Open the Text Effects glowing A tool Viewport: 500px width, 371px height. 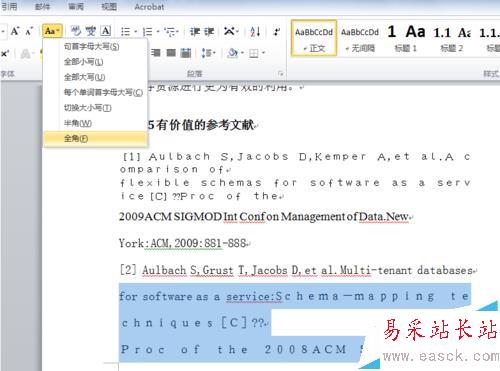26,53
